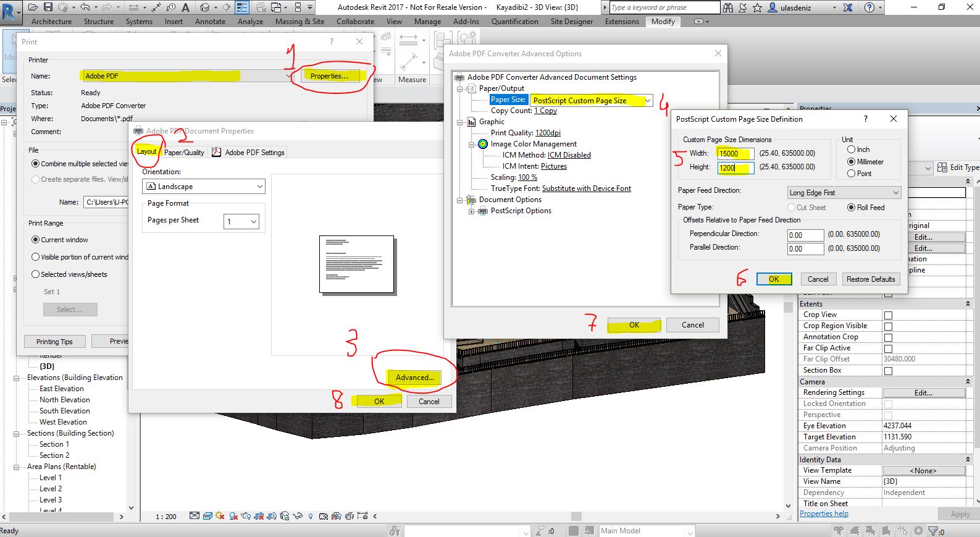This screenshot has height=537, width=980.
Task: Switch to the Paper/Quality tab
Action: 184,153
